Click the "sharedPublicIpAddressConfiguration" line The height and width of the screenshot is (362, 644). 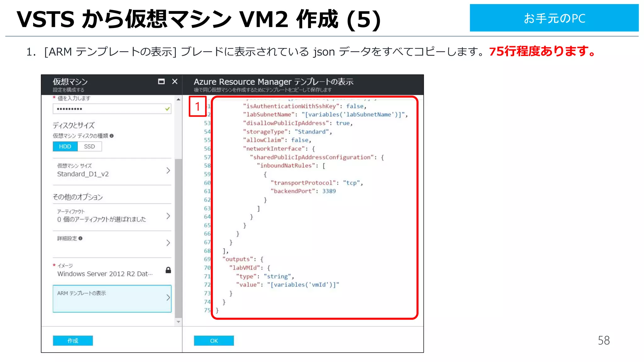click(x=317, y=157)
